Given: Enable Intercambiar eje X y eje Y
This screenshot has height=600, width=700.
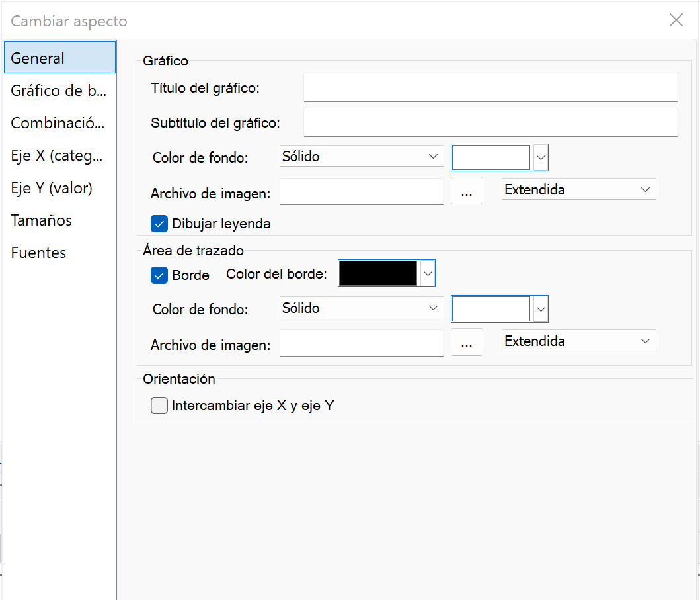Looking at the screenshot, I should point(159,406).
